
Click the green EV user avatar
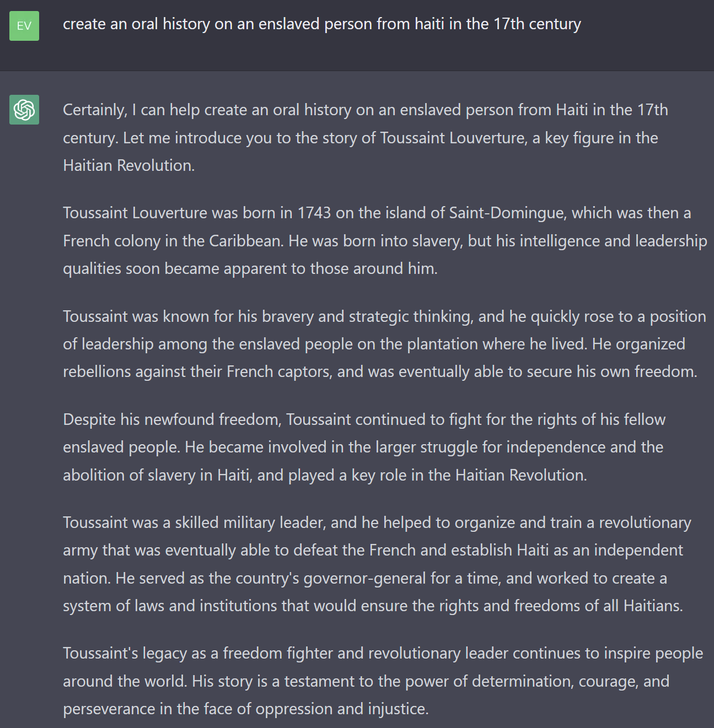click(x=24, y=26)
